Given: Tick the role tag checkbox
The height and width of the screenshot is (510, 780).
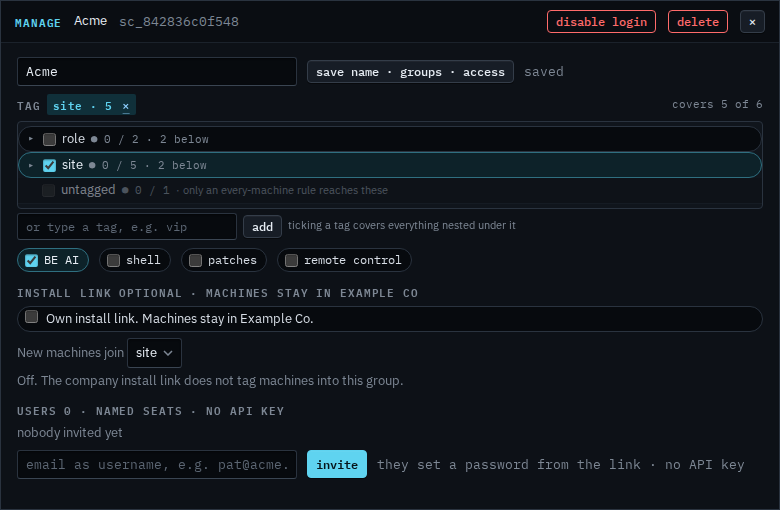Looking at the screenshot, I should 49,139.
